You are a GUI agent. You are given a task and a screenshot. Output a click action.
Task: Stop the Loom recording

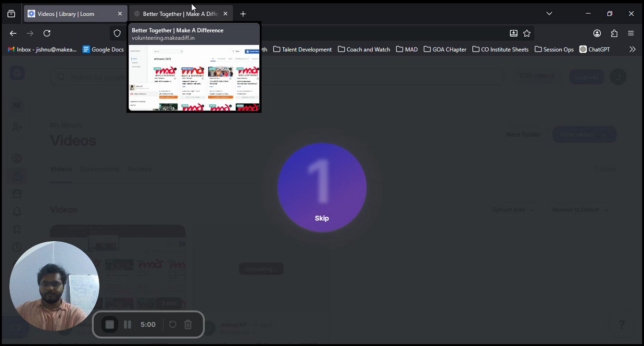[110, 325]
